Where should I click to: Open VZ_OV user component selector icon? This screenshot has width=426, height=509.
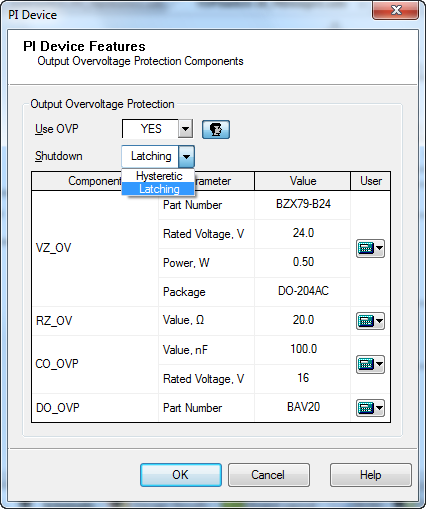(x=370, y=248)
